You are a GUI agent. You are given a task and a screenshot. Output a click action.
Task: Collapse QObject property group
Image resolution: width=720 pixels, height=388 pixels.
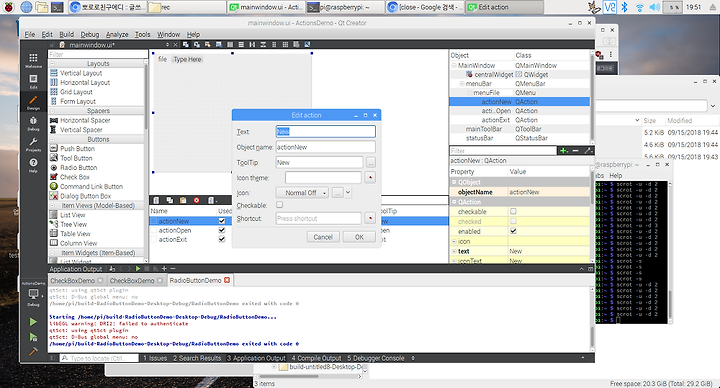click(454, 182)
